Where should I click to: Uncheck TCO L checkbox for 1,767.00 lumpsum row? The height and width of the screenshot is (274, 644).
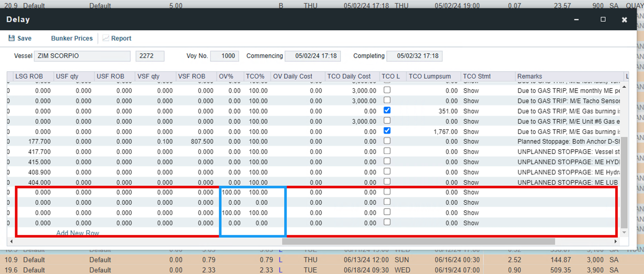(387, 131)
